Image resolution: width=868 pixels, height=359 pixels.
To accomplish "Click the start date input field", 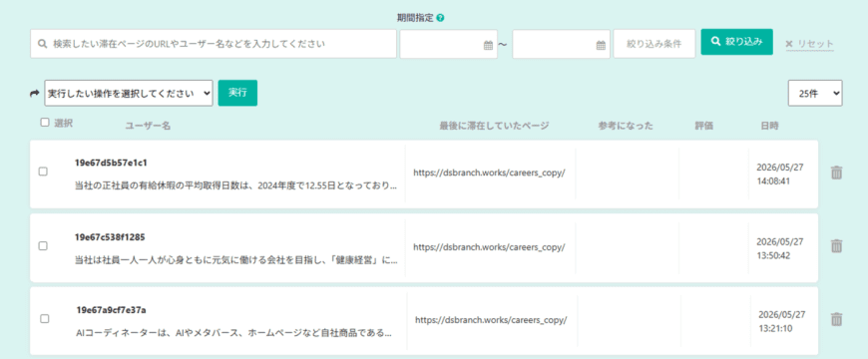I will click(x=448, y=44).
